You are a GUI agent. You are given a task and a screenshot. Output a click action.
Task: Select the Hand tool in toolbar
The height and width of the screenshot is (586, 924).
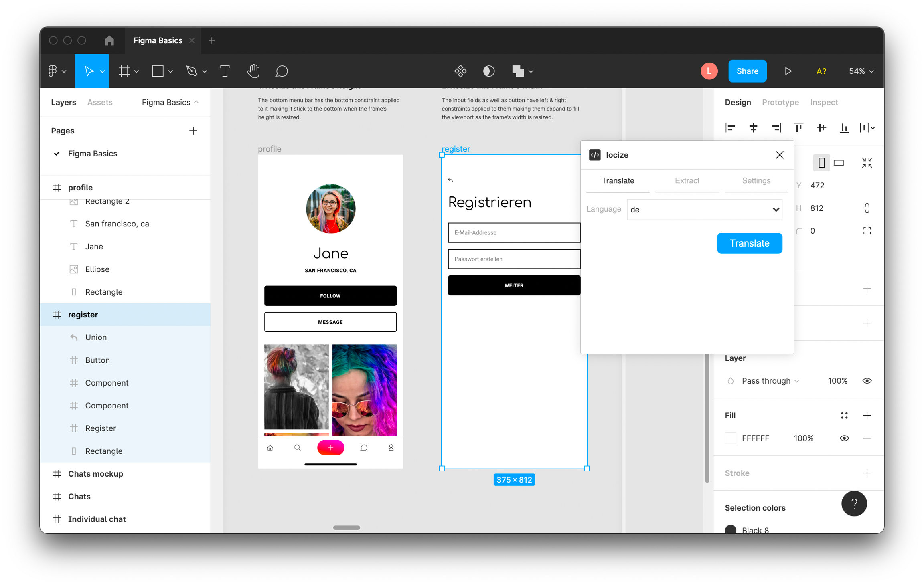[253, 71]
